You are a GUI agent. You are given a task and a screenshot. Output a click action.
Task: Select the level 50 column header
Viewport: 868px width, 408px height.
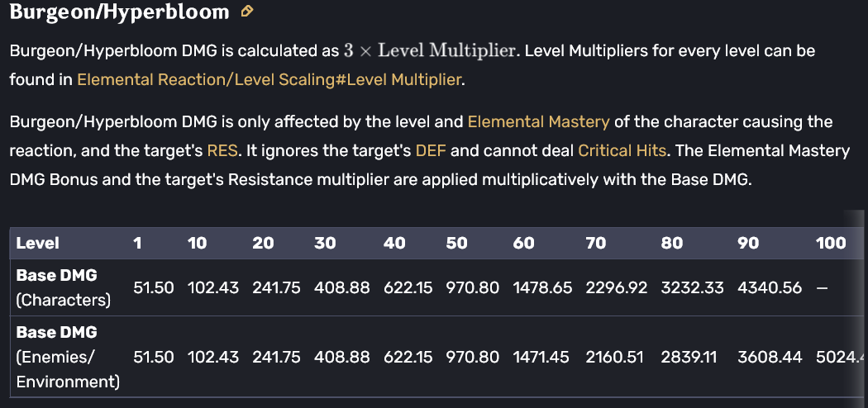456,243
